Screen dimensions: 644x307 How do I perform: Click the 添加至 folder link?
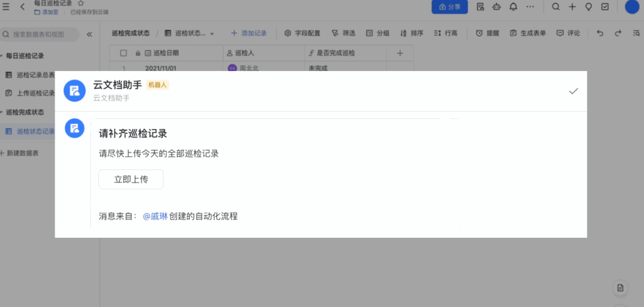[x=47, y=13]
